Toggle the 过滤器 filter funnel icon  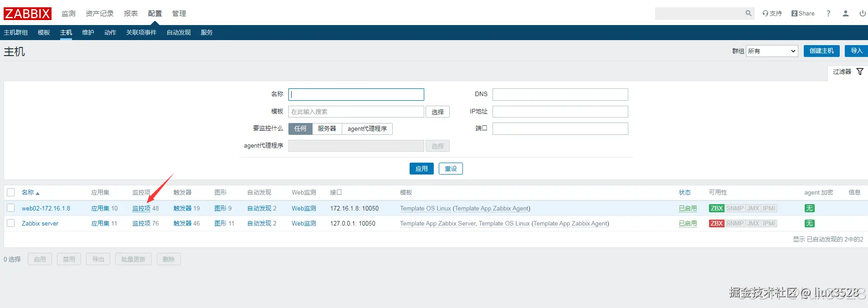point(860,72)
